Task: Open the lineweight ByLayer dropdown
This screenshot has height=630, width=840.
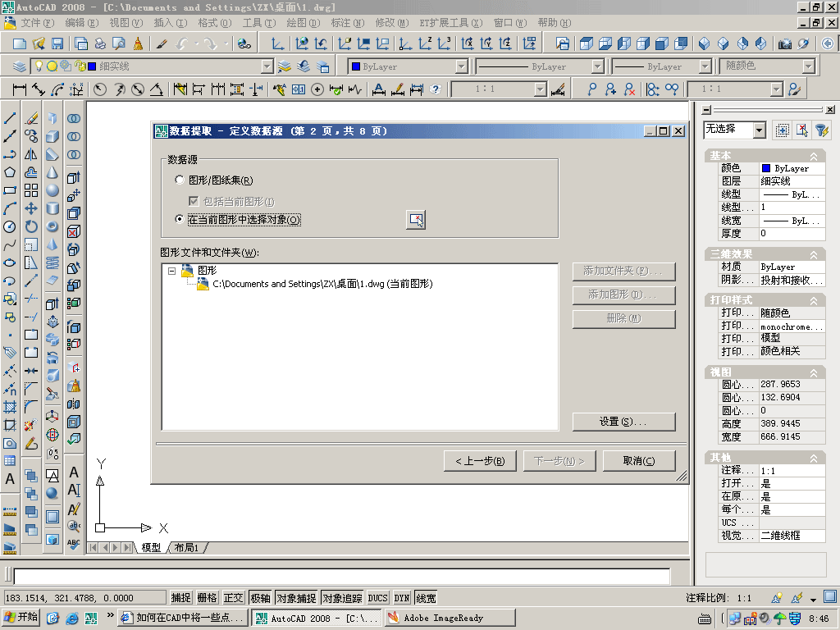Action: tap(705, 66)
